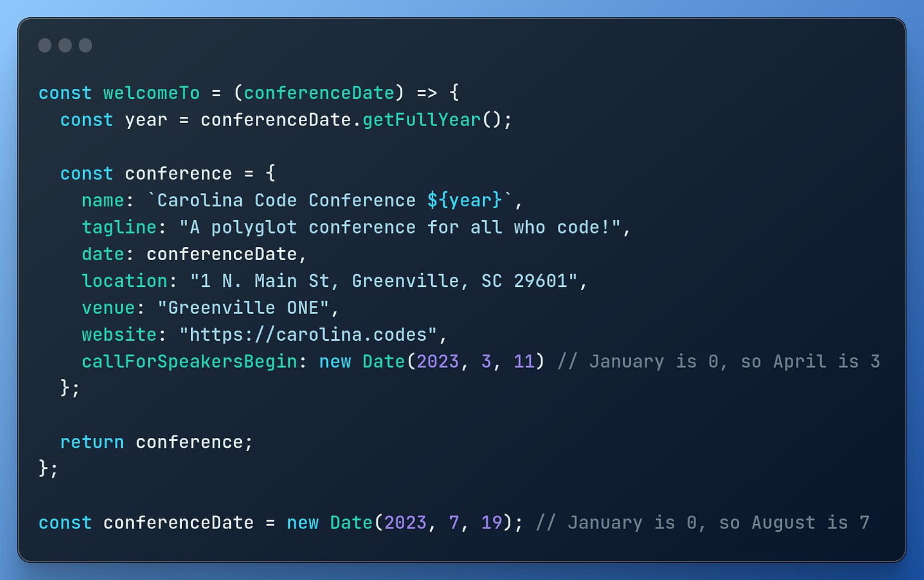Click the 'year' variable declaration
924x580 pixels.
(x=146, y=120)
